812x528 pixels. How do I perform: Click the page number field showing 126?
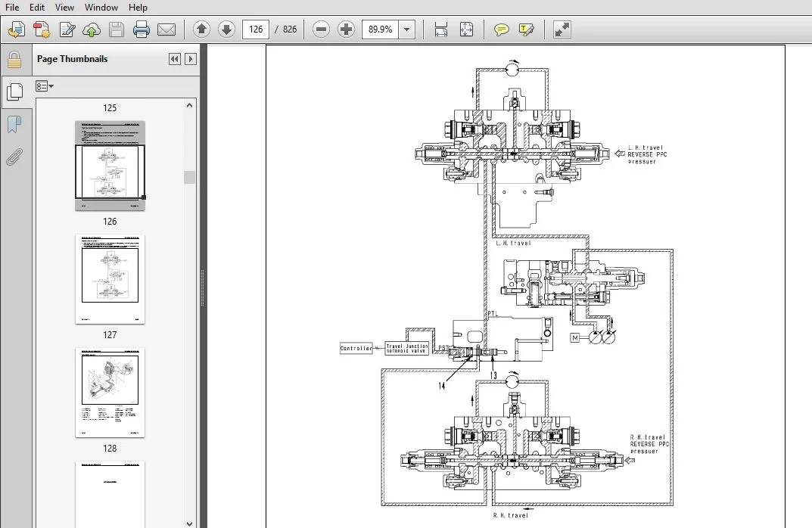256,30
